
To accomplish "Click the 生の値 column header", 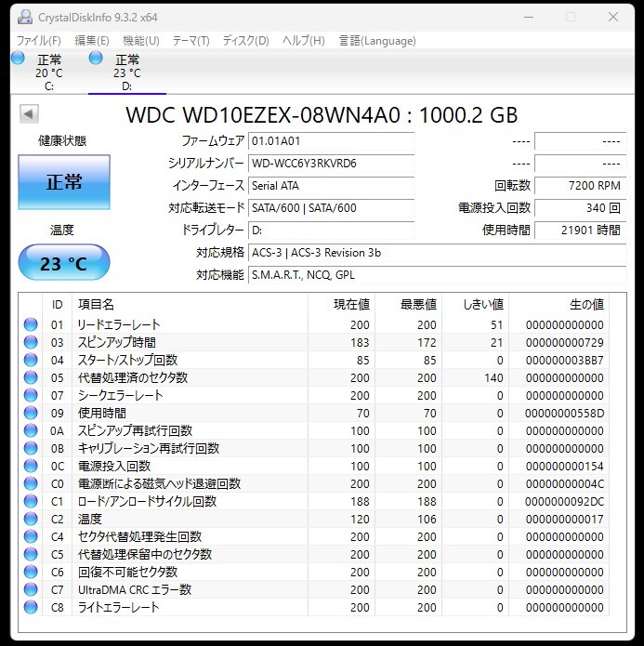I will [559, 305].
